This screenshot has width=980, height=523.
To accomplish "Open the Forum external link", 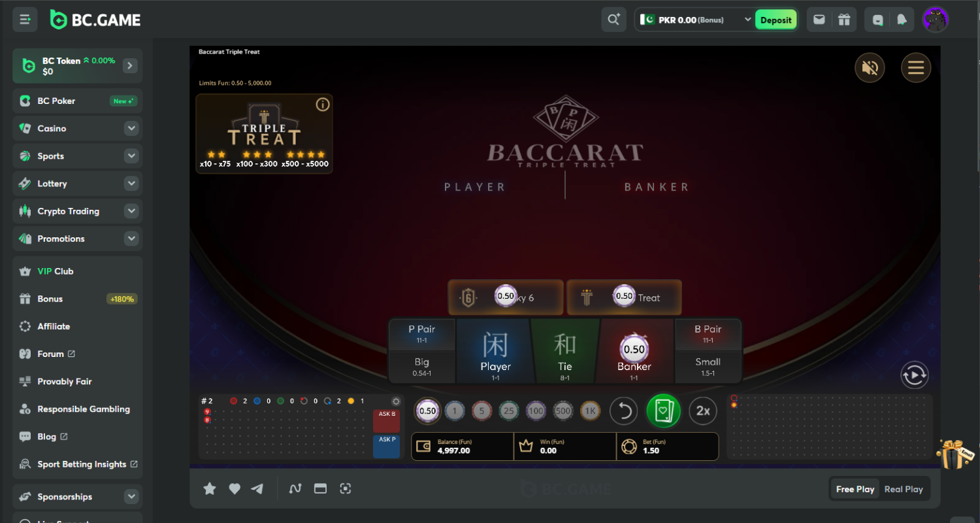I will click(78, 354).
